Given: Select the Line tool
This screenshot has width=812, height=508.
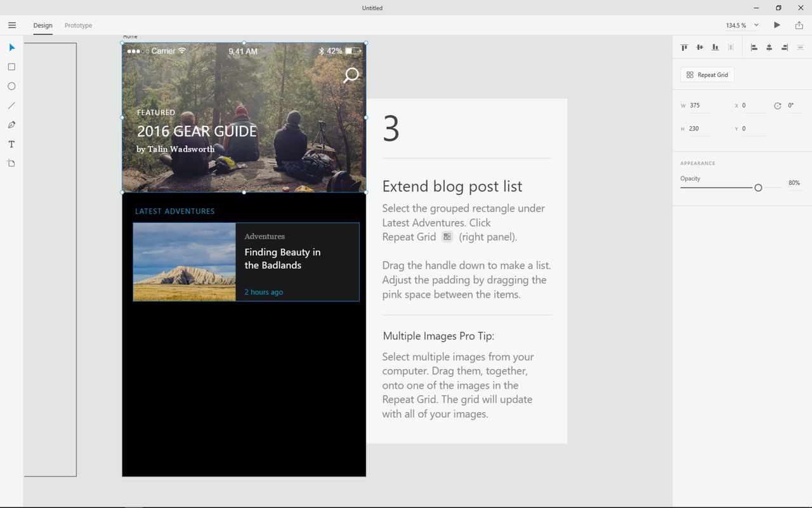Looking at the screenshot, I should tap(11, 105).
